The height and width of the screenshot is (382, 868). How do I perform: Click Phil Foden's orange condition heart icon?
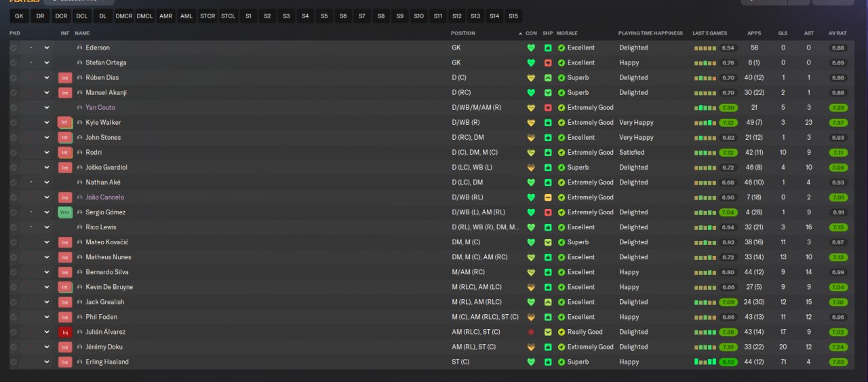pyautogui.click(x=531, y=317)
